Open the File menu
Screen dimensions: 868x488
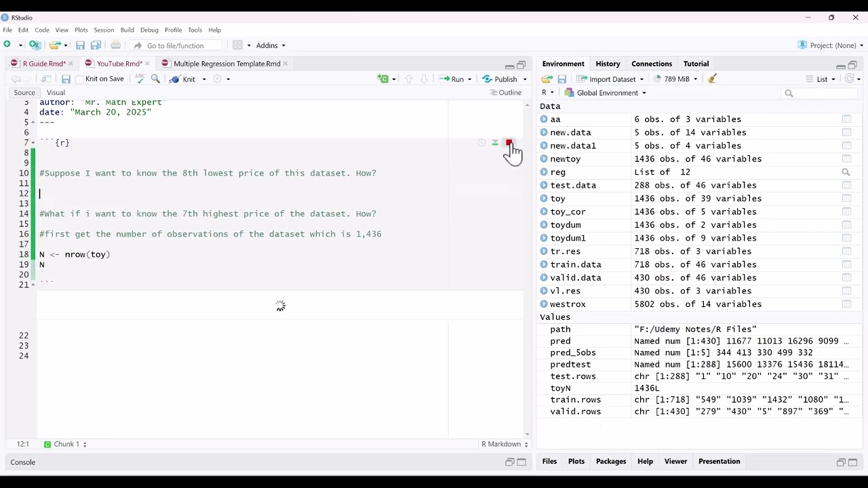point(7,30)
